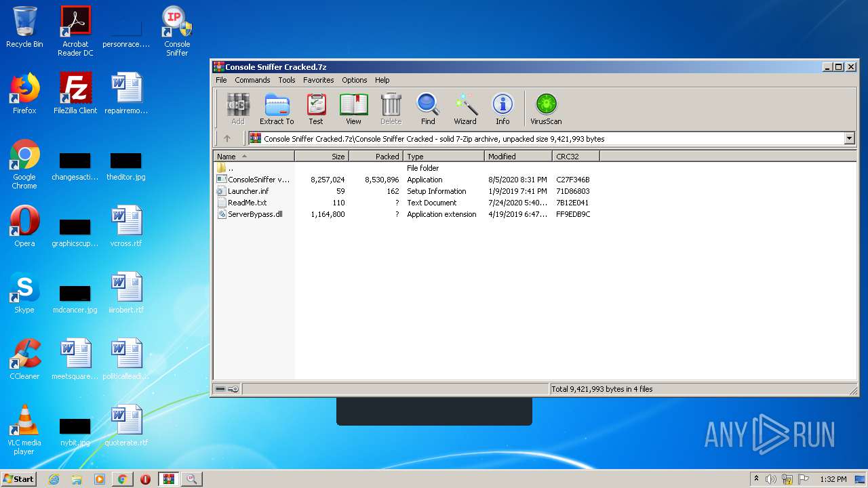Viewport: 868px width, 488px height.
Task: Run the Test archive tool
Action: (x=316, y=109)
